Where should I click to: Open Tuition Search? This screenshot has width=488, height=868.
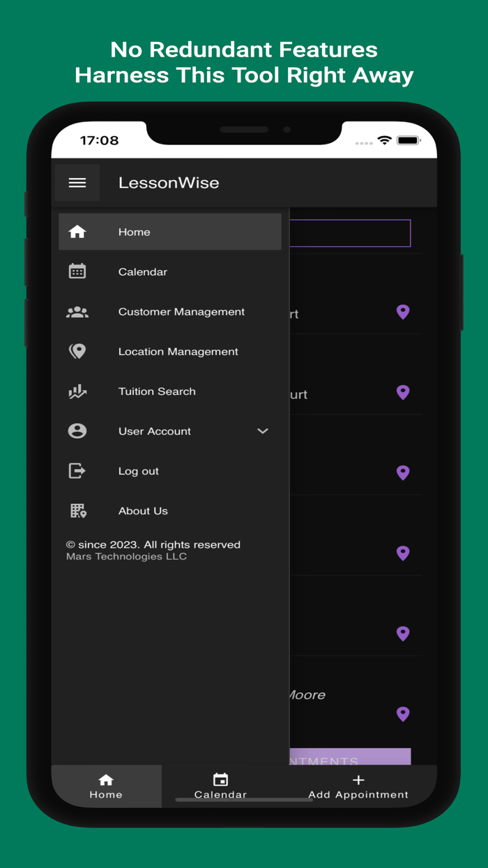170,391
